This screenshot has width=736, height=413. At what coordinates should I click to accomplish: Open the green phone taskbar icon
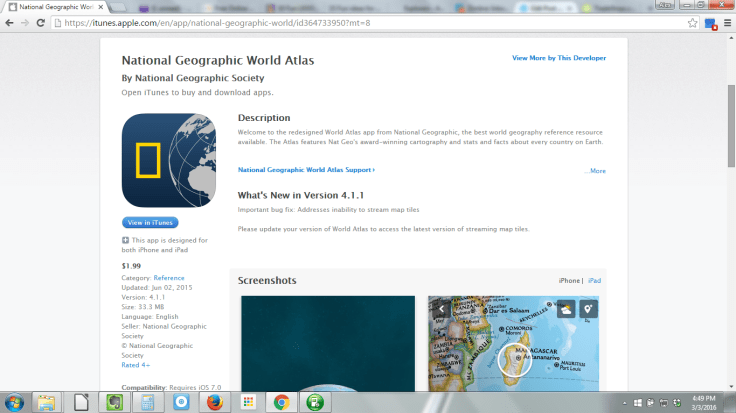click(x=315, y=403)
